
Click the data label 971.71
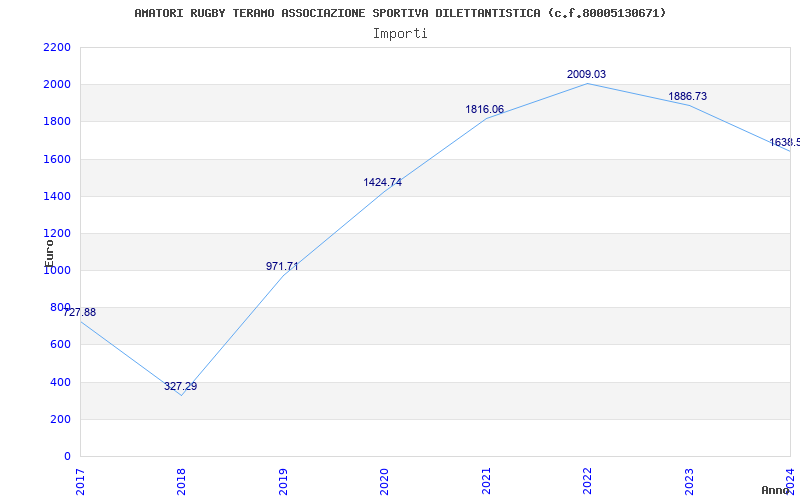(x=282, y=266)
